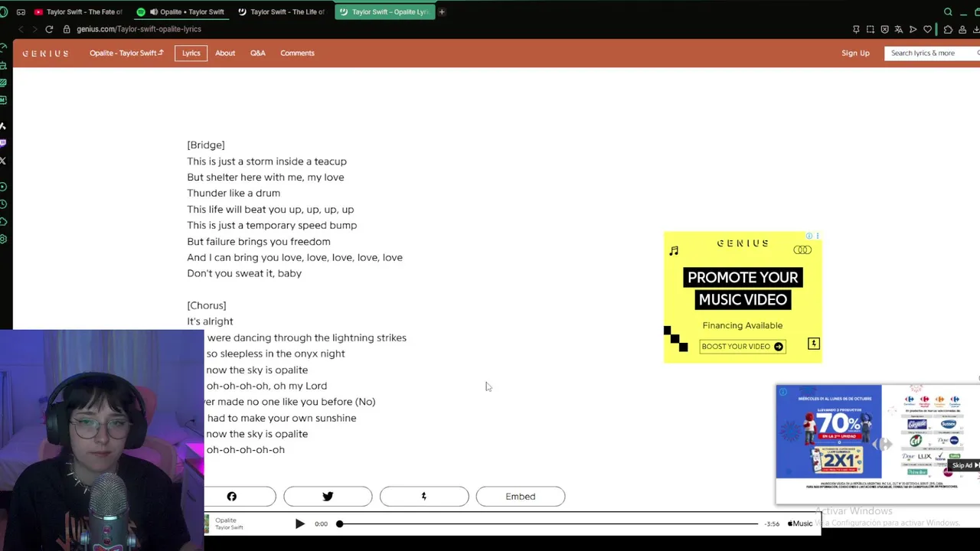Image resolution: width=980 pixels, height=551 pixels.
Task: Open a new browser tab with plus
Action: pos(442,11)
